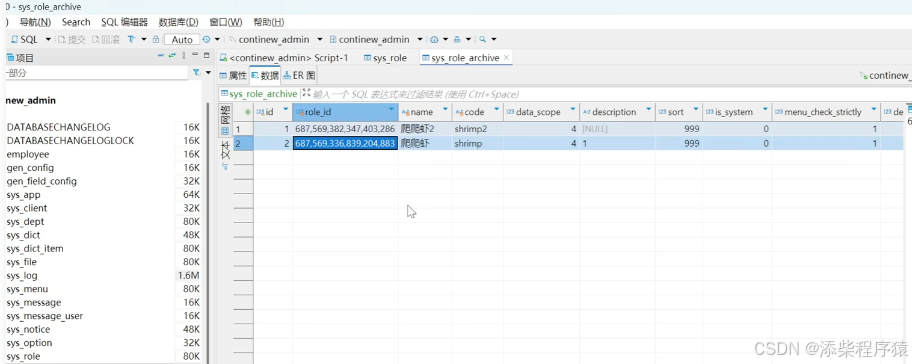This screenshot has height=364, width=912.
Task: Open the 帮助(H) menu
Action: click(269, 22)
